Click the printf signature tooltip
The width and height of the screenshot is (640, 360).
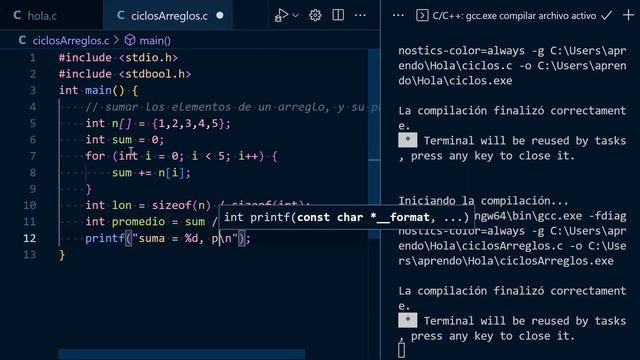coord(347,217)
